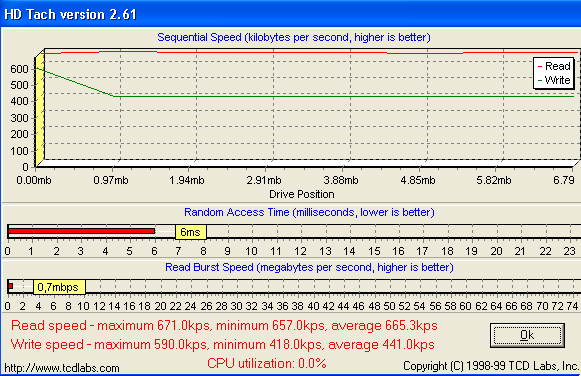Click the Ok button
Screen dimensions: 581x376
(527, 335)
